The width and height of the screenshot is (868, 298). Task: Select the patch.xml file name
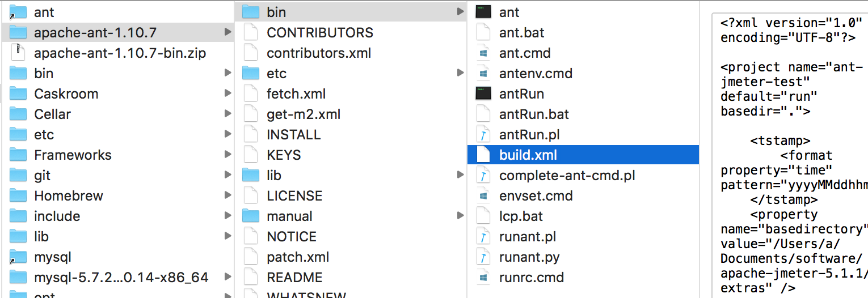pyautogui.click(x=298, y=257)
